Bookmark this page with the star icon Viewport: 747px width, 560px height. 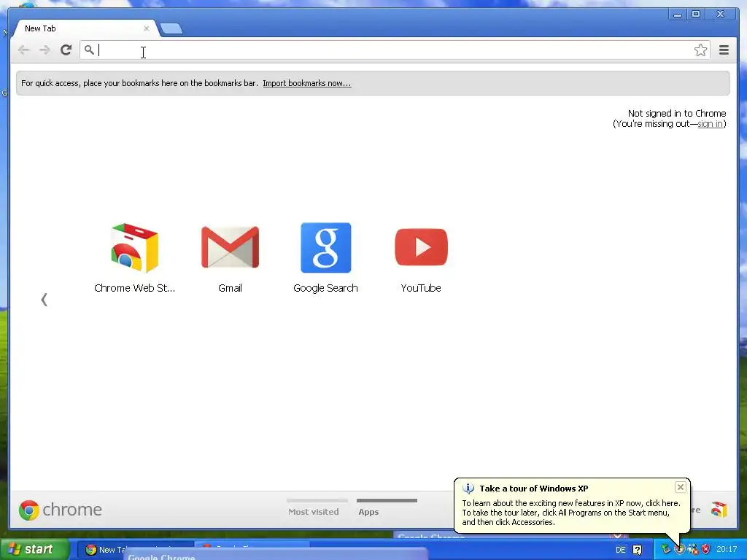point(700,50)
